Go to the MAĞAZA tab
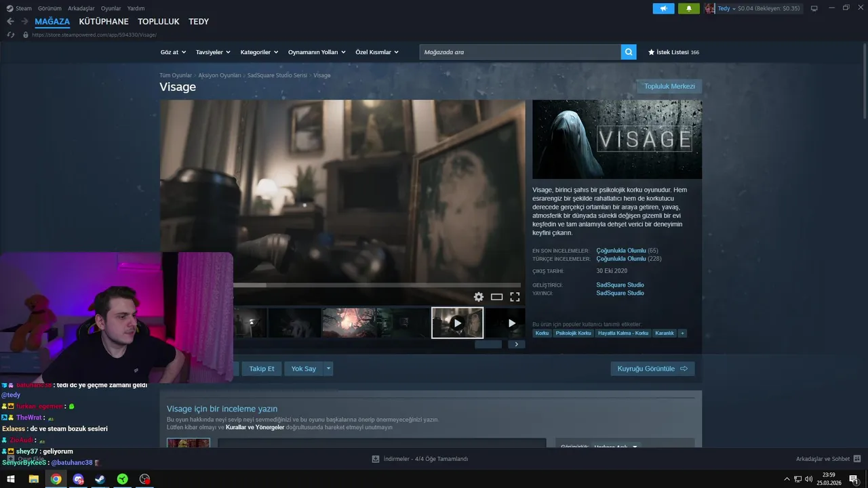The image size is (868, 488). tap(52, 22)
